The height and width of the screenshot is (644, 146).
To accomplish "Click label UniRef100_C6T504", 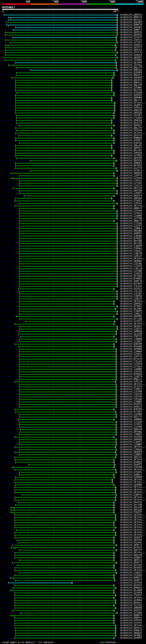I will [131, 583].
